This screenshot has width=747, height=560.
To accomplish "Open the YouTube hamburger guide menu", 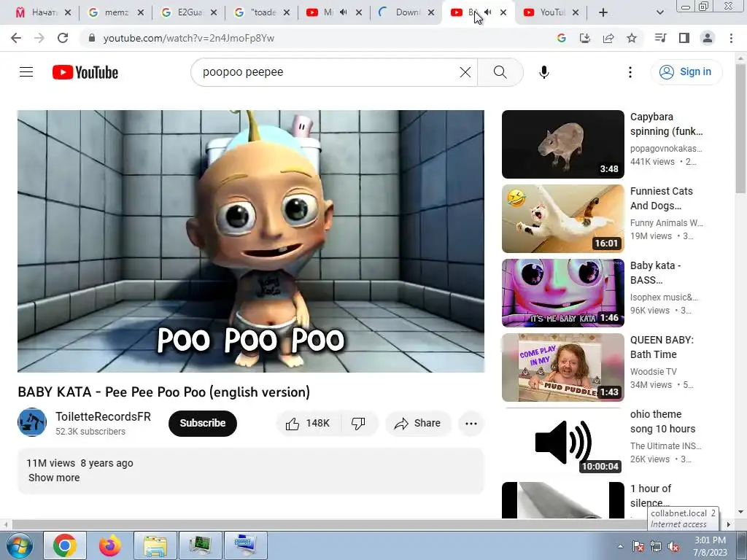I will tap(26, 72).
